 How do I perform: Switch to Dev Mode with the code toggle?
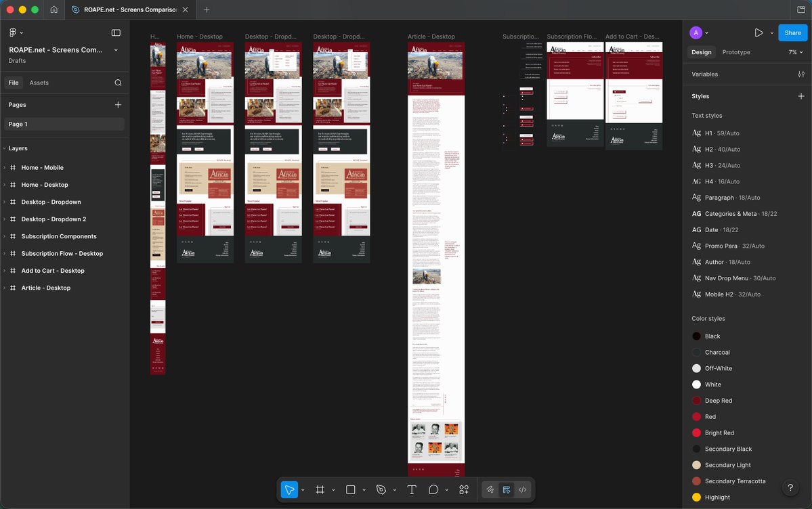[x=522, y=489]
